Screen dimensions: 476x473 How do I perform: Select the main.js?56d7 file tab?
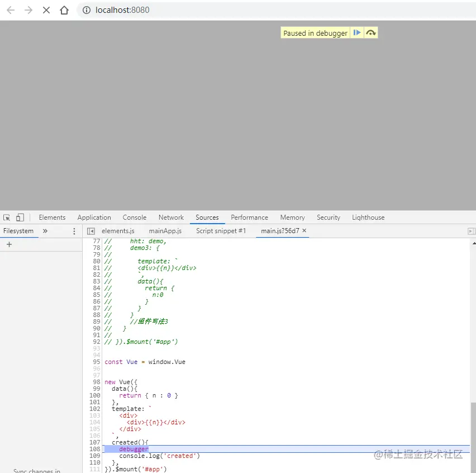(280, 231)
